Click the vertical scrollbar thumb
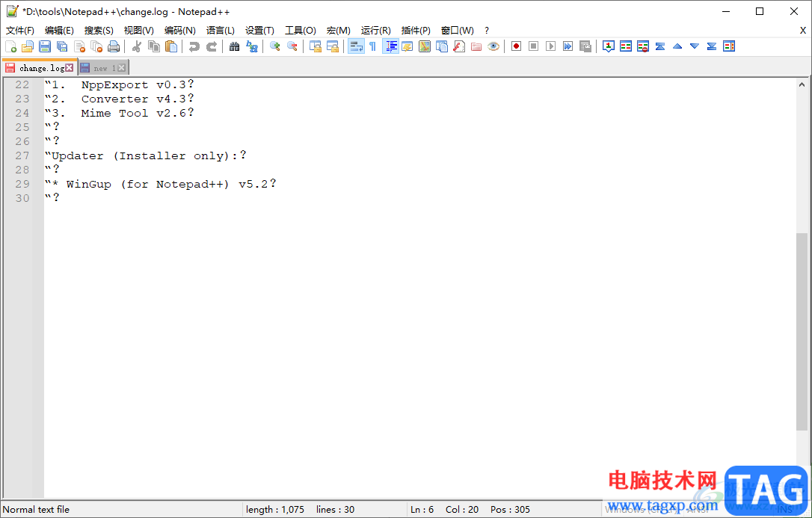812x518 pixels. 802,331
